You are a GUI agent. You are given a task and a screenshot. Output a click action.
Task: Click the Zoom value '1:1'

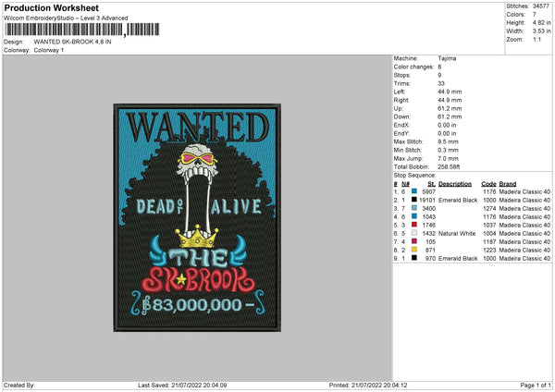coord(536,39)
